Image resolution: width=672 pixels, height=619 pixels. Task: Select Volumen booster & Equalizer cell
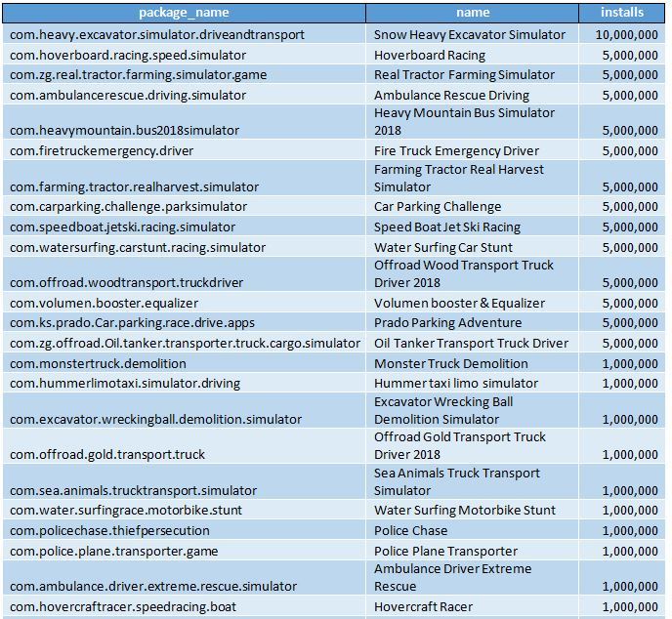473,303
